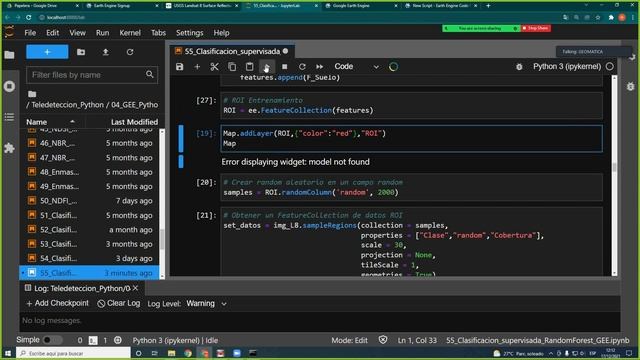Open the Run menu
This screenshot has width=640, height=360.
pyautogui.click(x=102, y=33)
